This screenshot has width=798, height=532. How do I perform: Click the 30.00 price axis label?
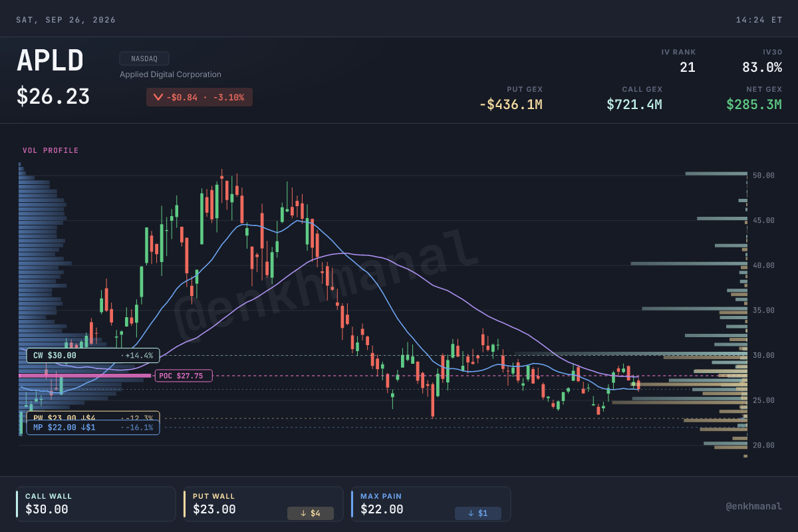pyautogui.click(x=764, y=355)
